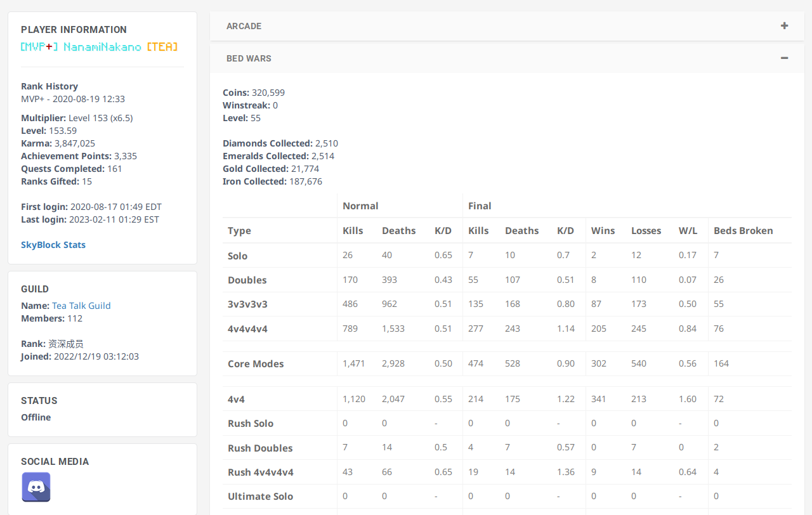Screen dimensions: 812x515
Task: Click the W/L column header
Action: click(x=688, y=231)
